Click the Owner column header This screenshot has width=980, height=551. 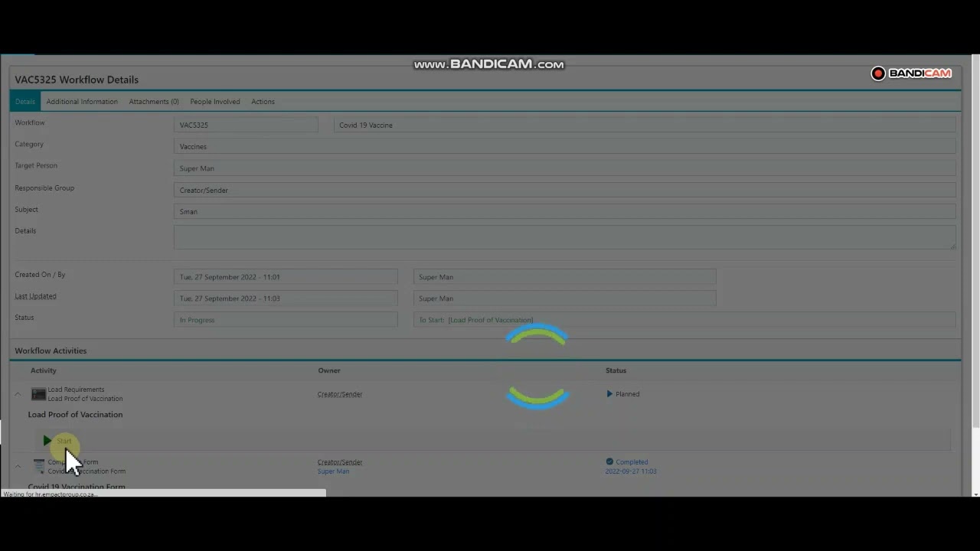click(x=329, y=370)
